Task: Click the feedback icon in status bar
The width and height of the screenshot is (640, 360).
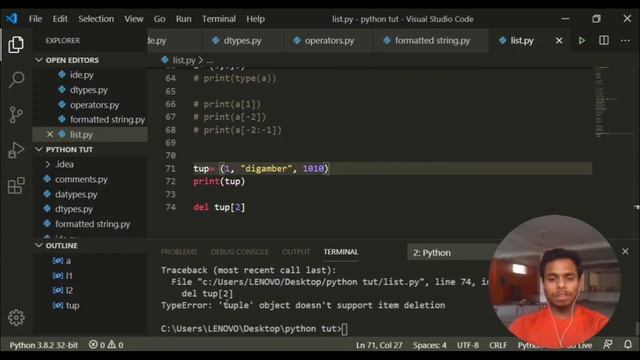Action: (608, 344)
